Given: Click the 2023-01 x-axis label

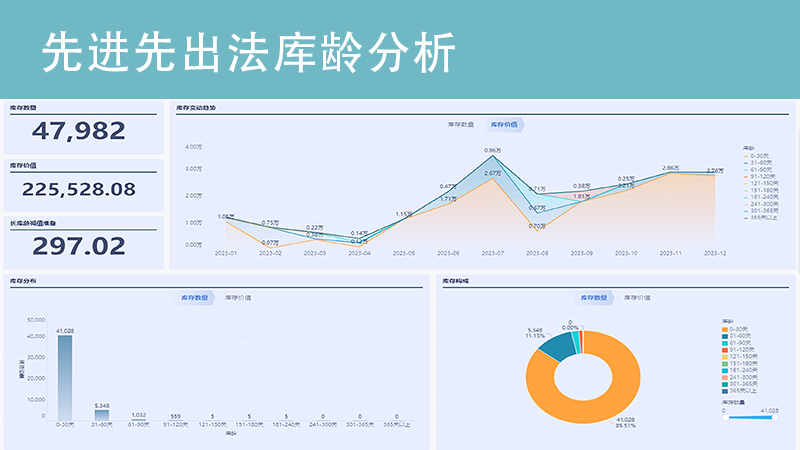Looking at the screenshot, I should tap(226, 253).
